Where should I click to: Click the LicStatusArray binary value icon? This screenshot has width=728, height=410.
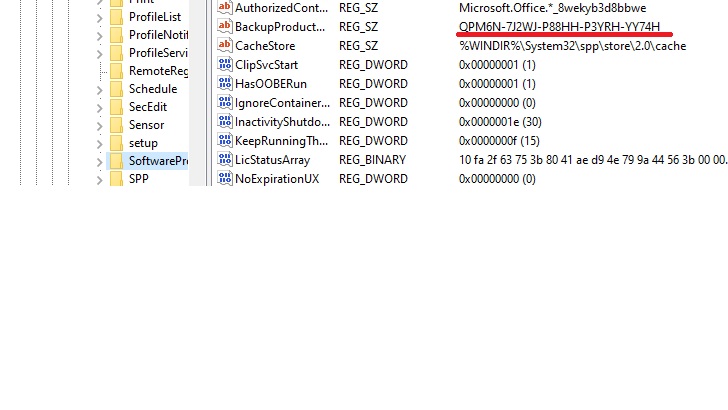pos(224,159)
